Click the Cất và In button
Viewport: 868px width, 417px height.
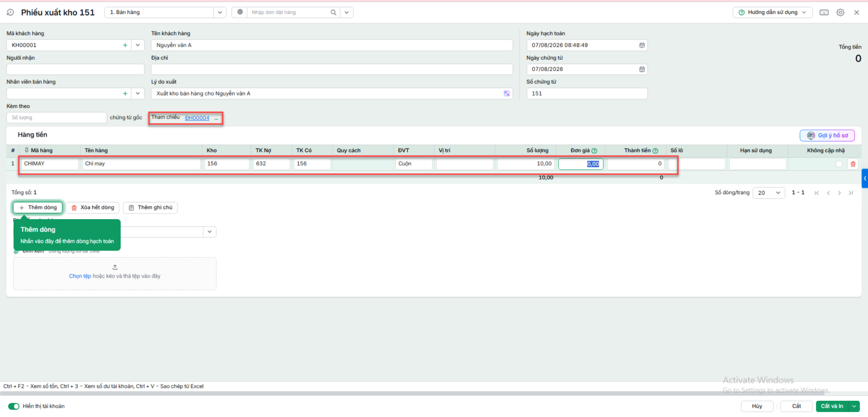[832, 406]
